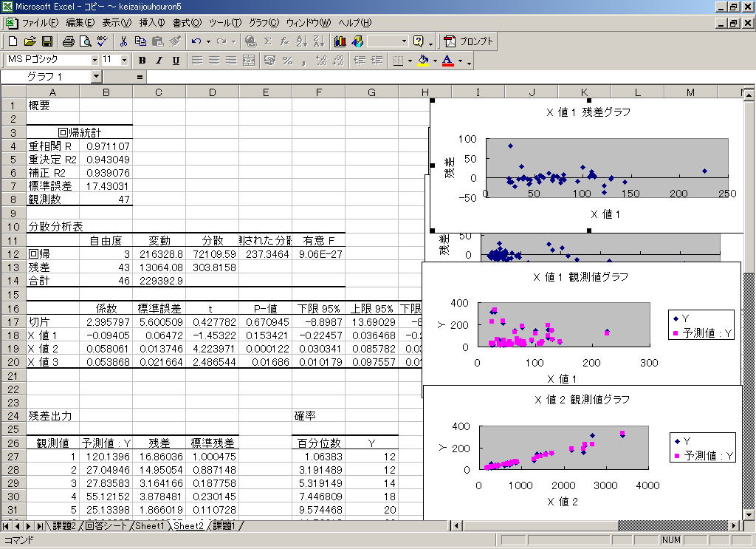Click the Sort Descending icon
The height and width of the screenshot is (549, 756).
coord(319,41)
